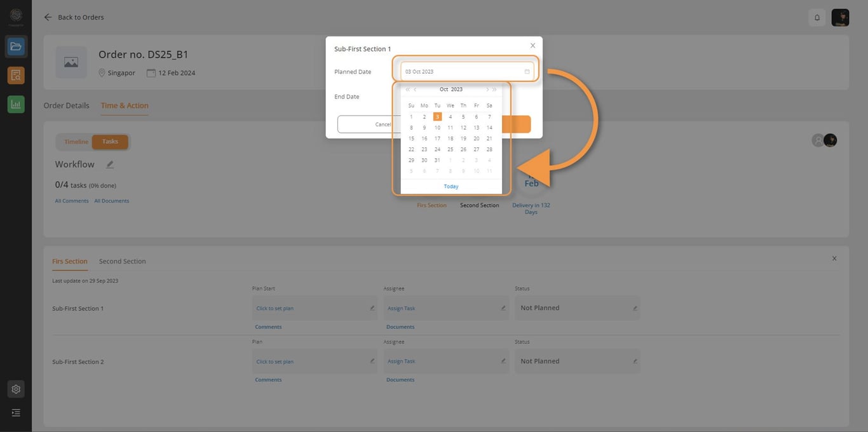The image size is (868, 432).
Task: Select the 2023 year label in calendar
Action: click(457, 90)
